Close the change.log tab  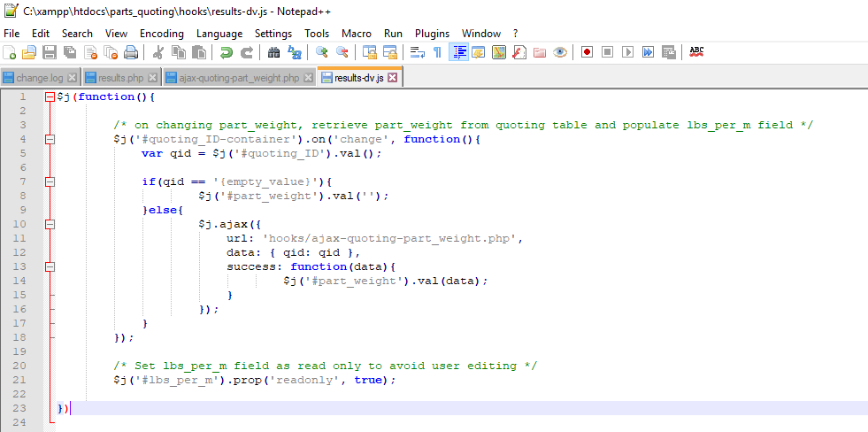(72, 78)
